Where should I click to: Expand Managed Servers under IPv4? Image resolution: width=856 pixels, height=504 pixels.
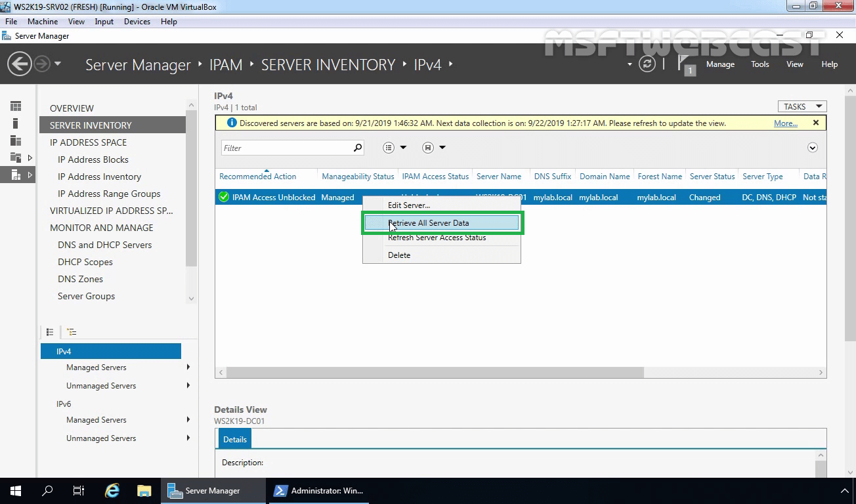[188, 367]
